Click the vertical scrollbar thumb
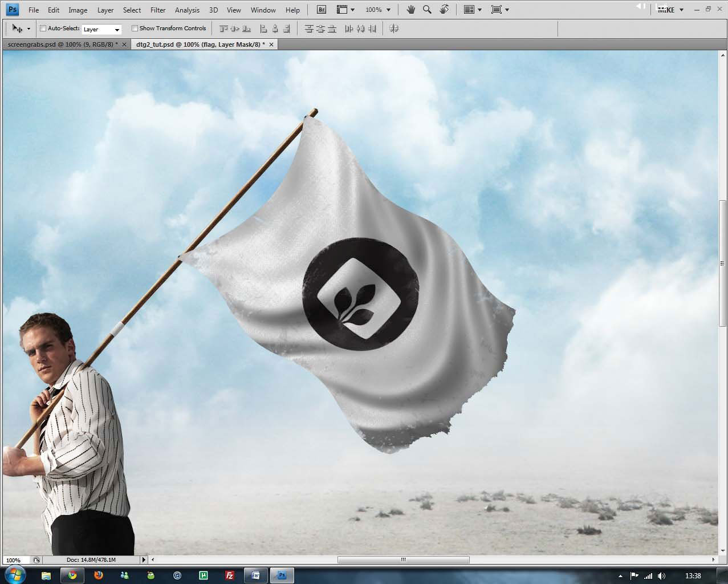This screenshot has width=728, height=584. tap(723, 263)
